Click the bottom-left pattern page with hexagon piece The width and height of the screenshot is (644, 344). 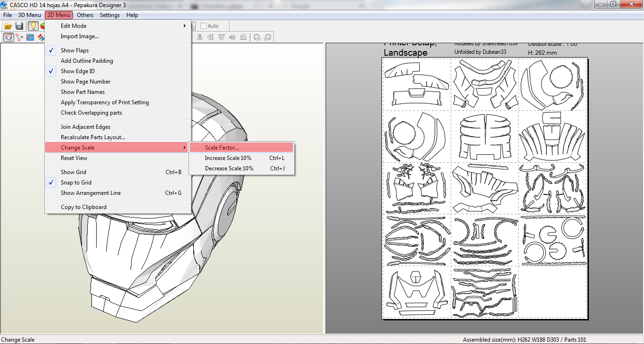[416, 292]
